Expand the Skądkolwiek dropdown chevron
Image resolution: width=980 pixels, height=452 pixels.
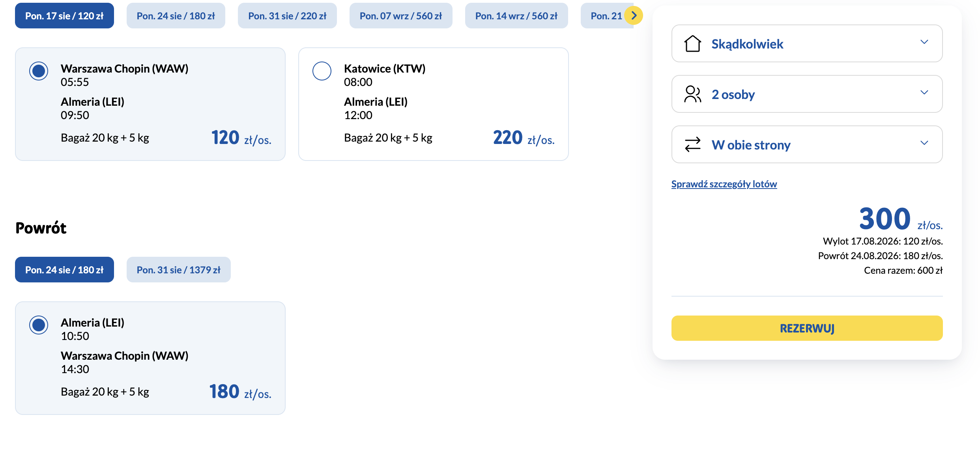tap(924, 42)
